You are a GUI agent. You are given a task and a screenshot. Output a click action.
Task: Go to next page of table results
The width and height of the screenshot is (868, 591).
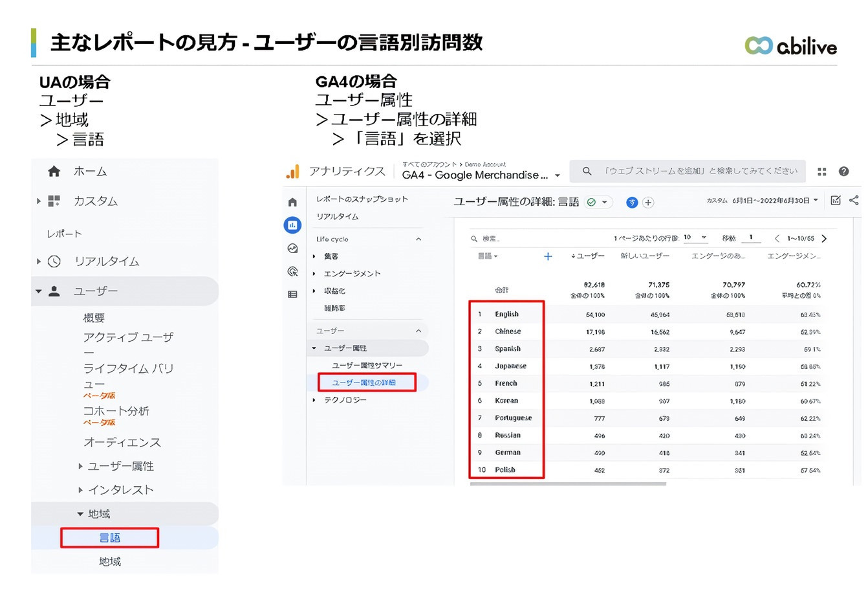[x=824, y=239]
